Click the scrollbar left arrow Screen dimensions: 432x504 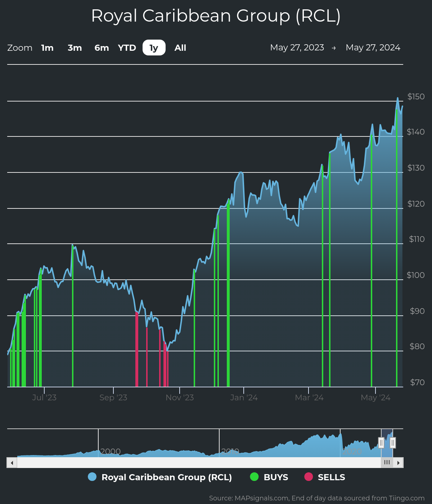point(12,463)
